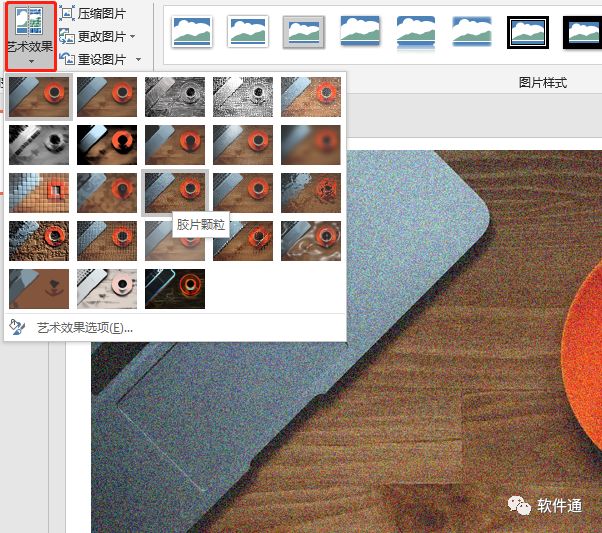602x533 pixels.
Task: Select the metal frame picture style
Action: click(x=304, y=31)
